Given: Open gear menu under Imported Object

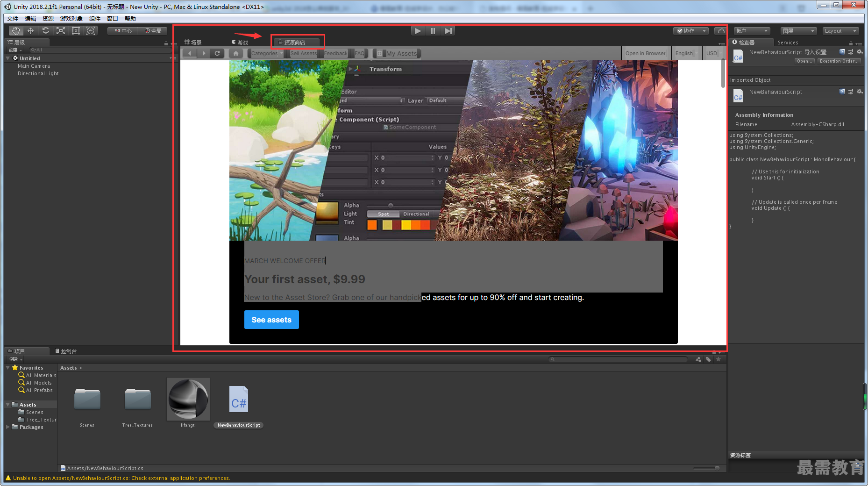Looking at the screenshot, I should coord(860,92).
